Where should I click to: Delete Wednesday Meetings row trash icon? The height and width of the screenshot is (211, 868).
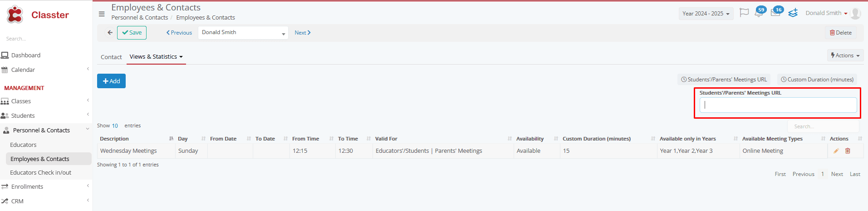(848, 151)
